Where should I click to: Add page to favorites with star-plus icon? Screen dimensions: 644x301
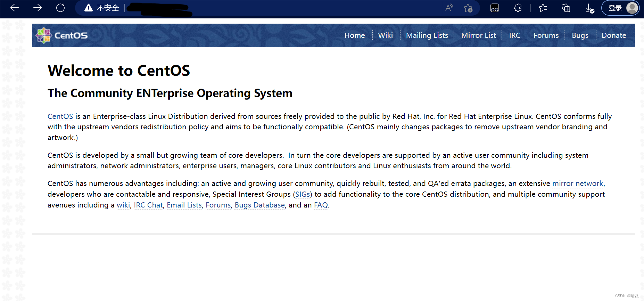click(x=468, y=8)
